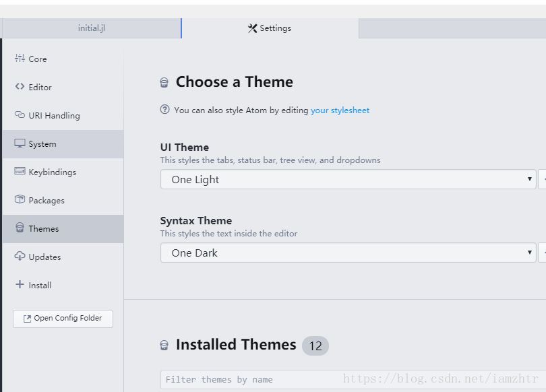Click the UI Theme label
Image resolution: width=546 pixels, height=392 pixels.
point(185,147)
